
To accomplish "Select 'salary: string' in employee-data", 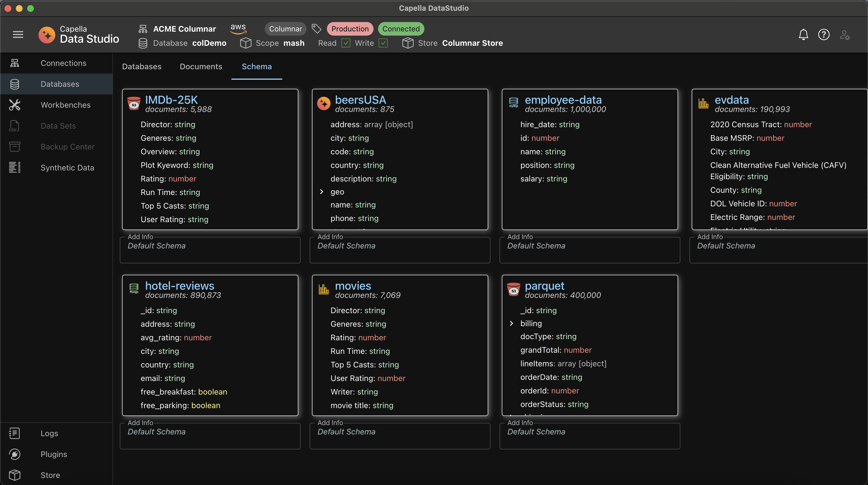I will tap(544, 179).
